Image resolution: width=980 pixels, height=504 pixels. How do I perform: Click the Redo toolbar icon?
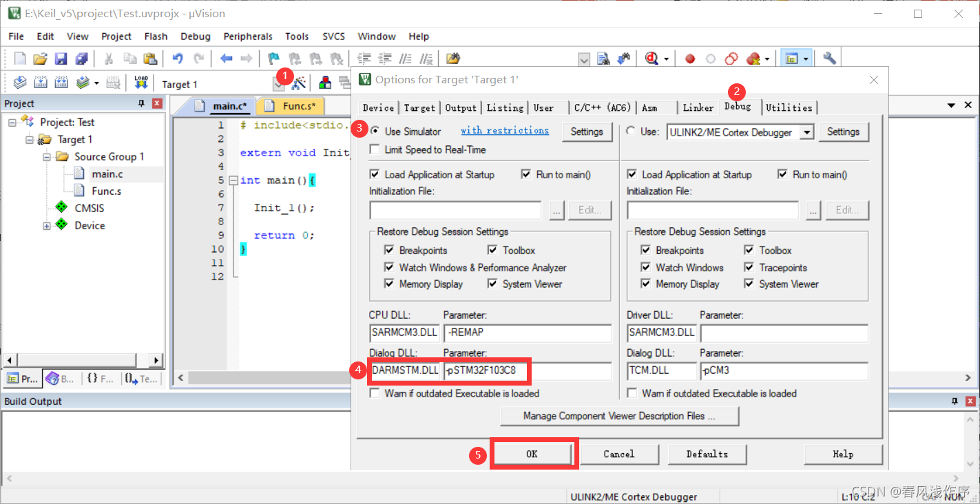tap(198, 59)
